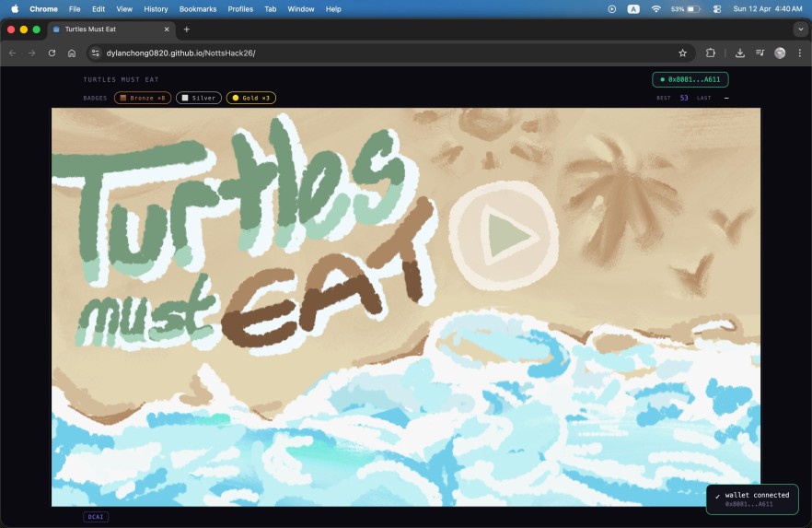Expand the tab search dropdown arrow
This screenshot has height=528, width=812.
tap(800, 29)
